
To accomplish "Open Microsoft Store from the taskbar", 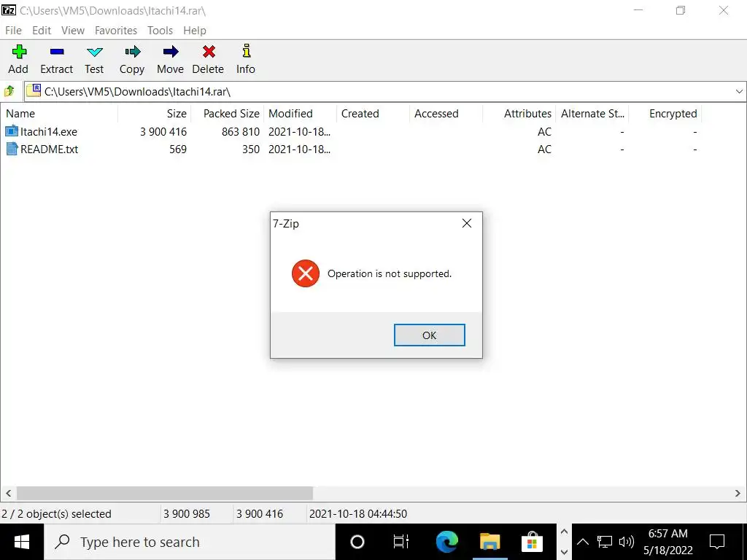I will point(532,542).
